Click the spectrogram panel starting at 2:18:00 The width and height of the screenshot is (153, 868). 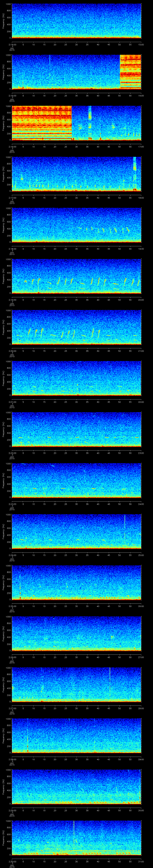(76, 225)
